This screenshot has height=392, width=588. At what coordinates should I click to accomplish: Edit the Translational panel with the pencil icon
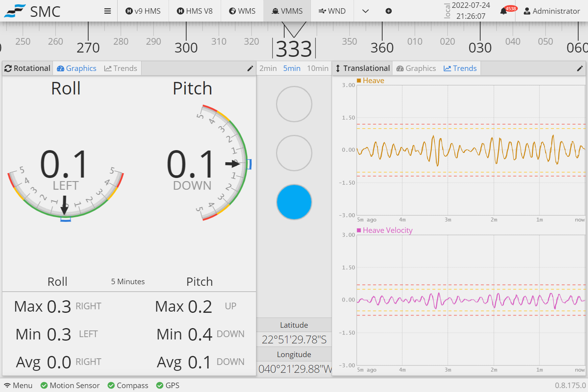580,69
